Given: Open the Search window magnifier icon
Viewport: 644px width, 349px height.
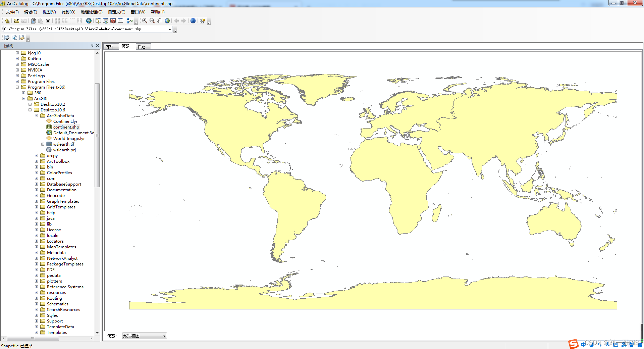Looking at the screenshot, I should pyautogui.click(x=89, y=21).
